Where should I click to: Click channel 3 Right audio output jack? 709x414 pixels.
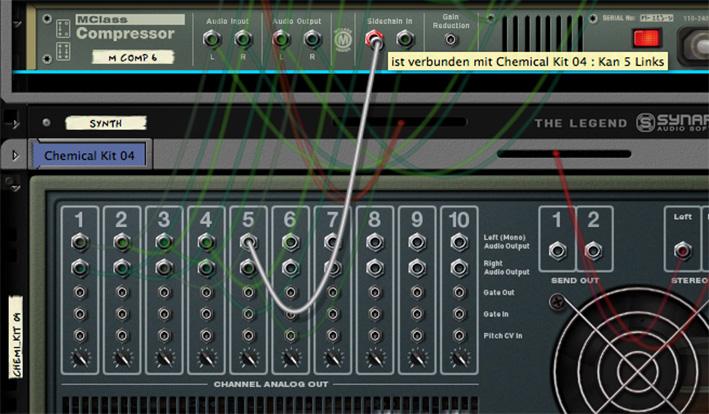coord(164,268)
